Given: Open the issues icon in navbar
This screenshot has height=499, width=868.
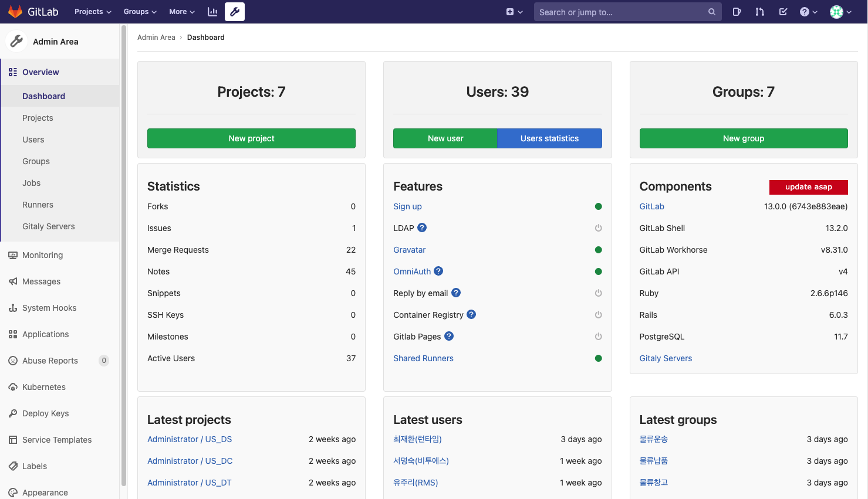Looking at the screenshot, I should pos(737,12).
